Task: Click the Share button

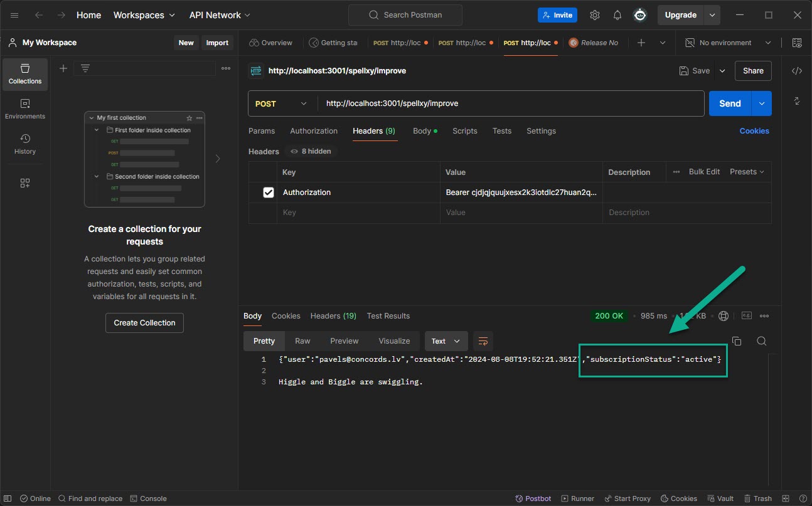Action: 753,71
